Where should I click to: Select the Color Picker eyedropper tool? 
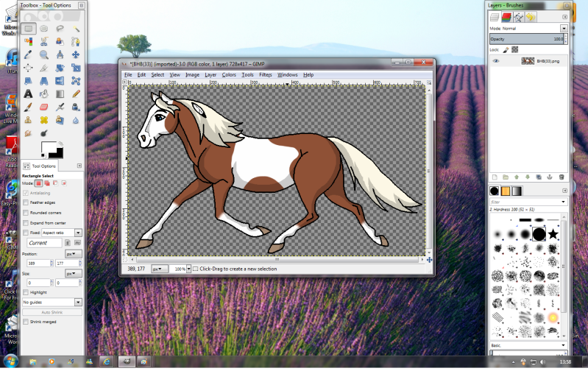(29, 54)
